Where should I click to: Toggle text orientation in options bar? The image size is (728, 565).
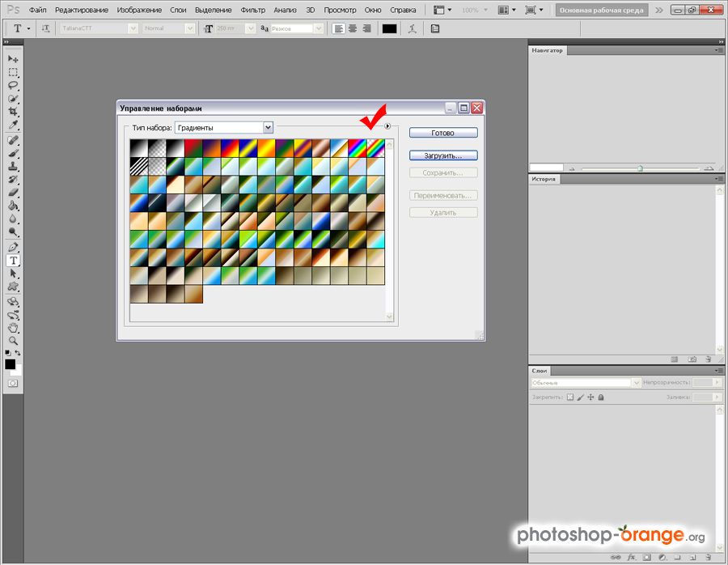click(x=45, y=28)
